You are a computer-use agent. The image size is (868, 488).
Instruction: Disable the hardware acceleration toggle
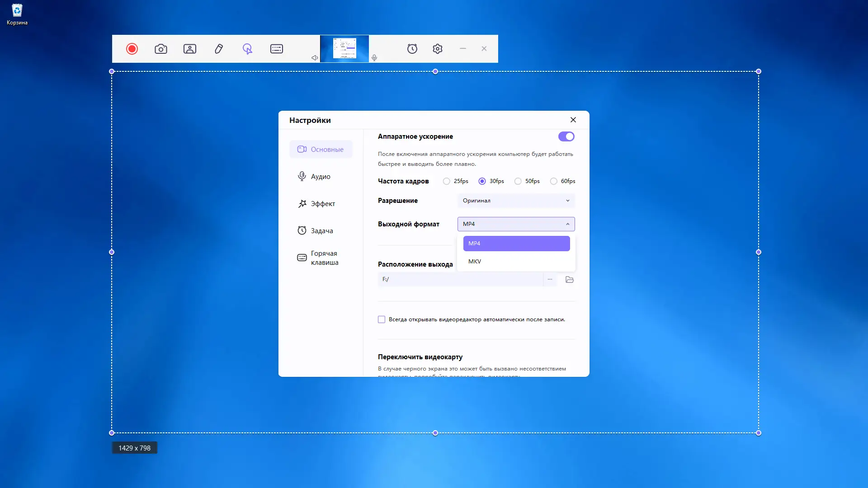pyautogui.click(x=566, y=136)
